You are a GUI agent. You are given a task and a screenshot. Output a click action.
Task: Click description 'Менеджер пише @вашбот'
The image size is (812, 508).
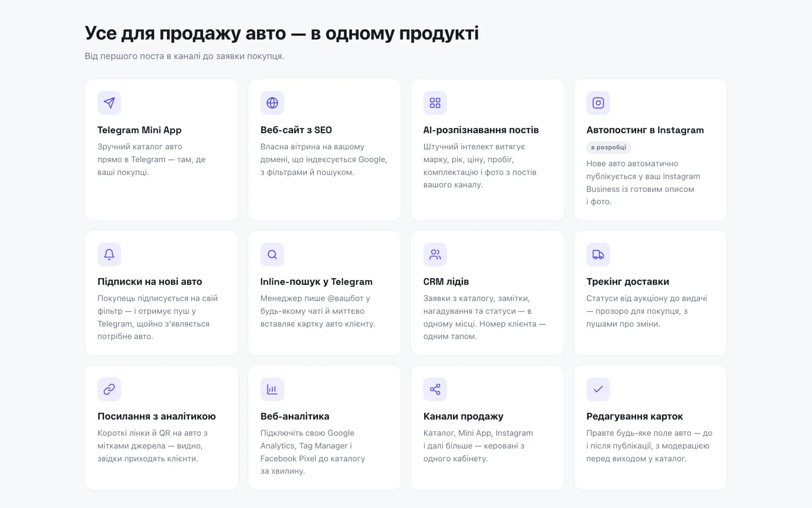pos(318,311)
